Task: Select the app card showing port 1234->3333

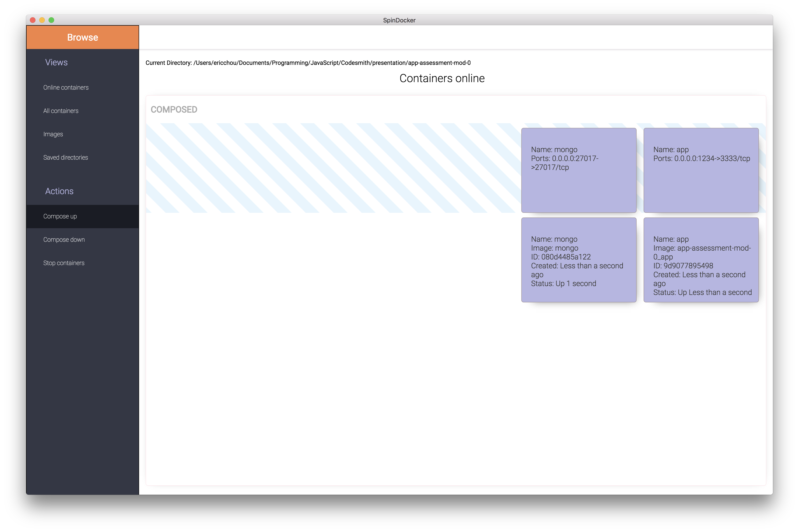Action: tap(701, 170)
